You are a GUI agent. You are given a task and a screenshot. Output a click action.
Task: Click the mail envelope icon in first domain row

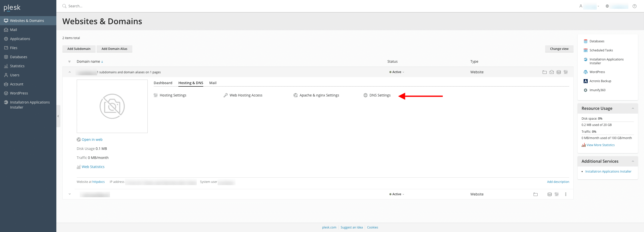pos(552,72)
